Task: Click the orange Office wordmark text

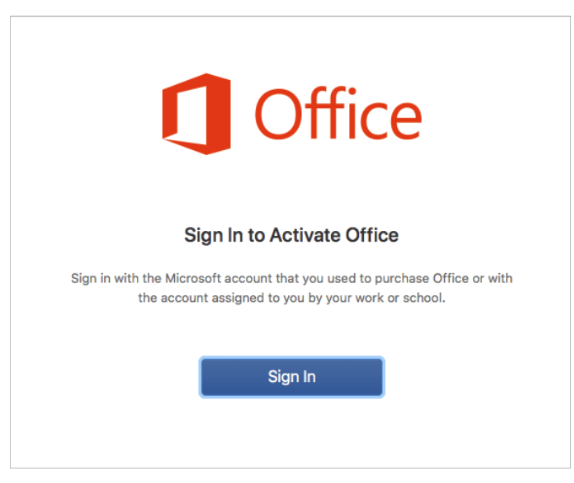Action: pos(339,114)
